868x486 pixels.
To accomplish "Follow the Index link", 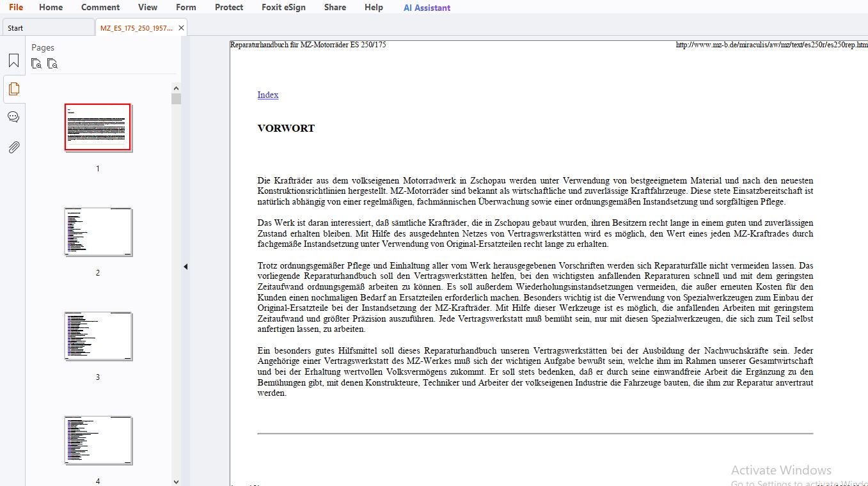I will [x=268, y=95].
